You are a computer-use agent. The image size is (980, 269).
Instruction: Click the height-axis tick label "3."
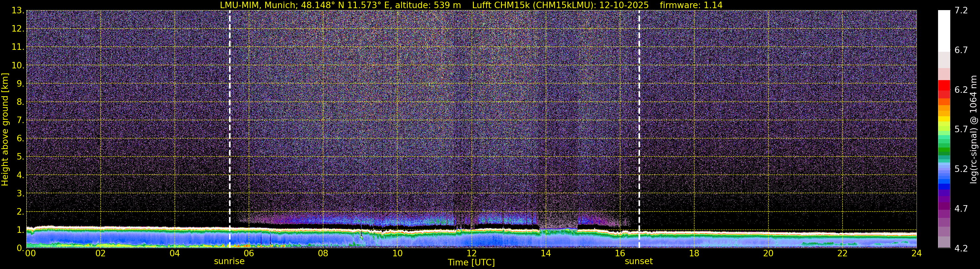click(x=20, y=193)
